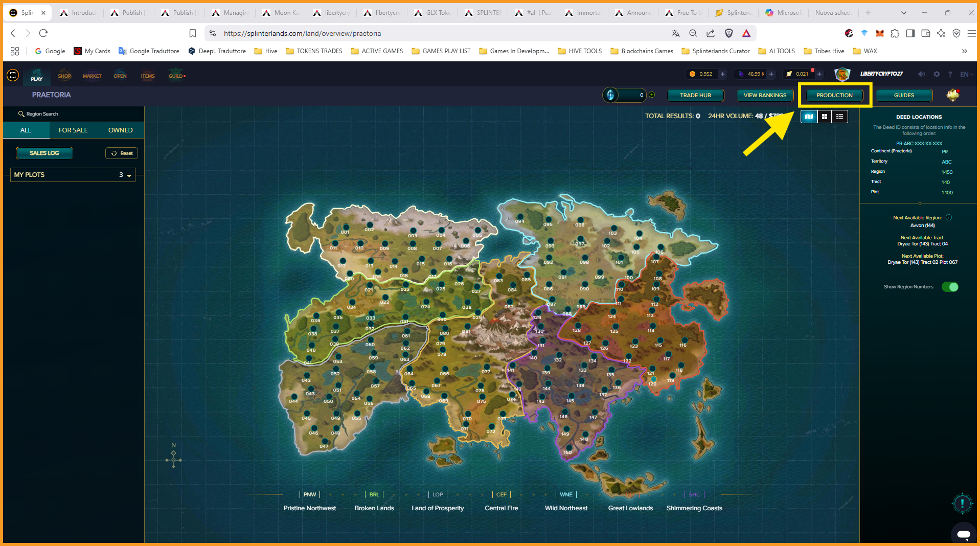Select the Land of Prosperity territory legend
980x546 pixels.
click(438, 502)
